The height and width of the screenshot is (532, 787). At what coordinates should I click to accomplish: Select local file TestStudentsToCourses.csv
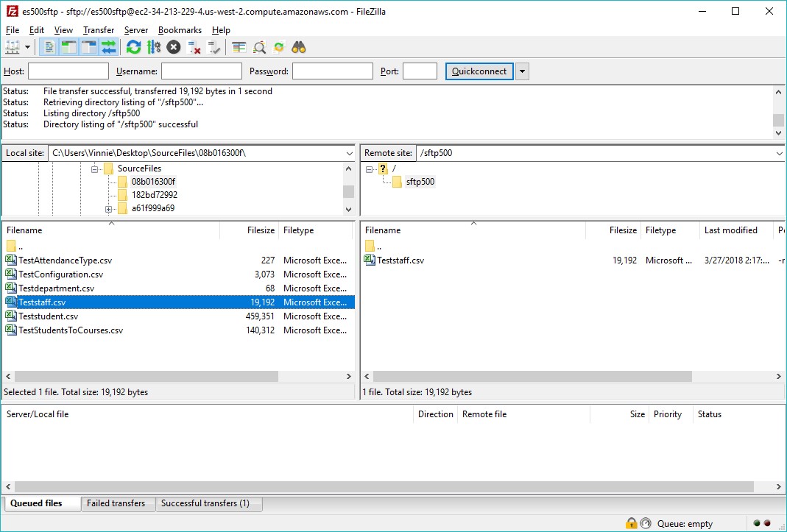pos(178,330)
